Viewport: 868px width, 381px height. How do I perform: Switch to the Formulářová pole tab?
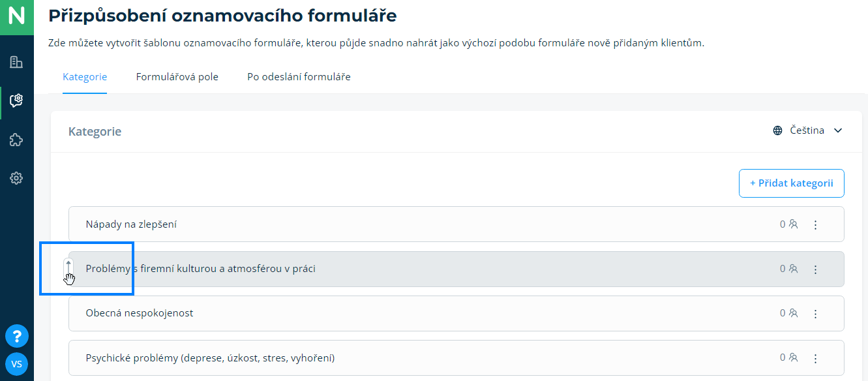pos(177,77)
